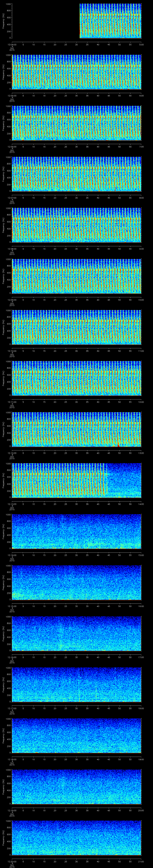Screen dimensions: 153x868
Task: Click the 12:15:00 start time label
Action: click(x=12, y=606)
